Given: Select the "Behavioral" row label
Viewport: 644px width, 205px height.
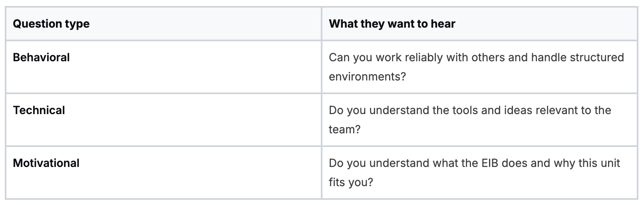Looking at the screenshot, I should (41, 58).
